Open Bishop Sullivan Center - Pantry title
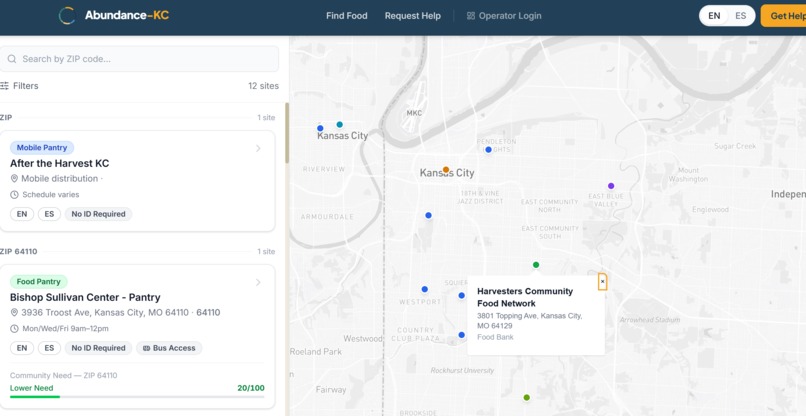Viewport: 806px width, 416px height. coord(85,298)
